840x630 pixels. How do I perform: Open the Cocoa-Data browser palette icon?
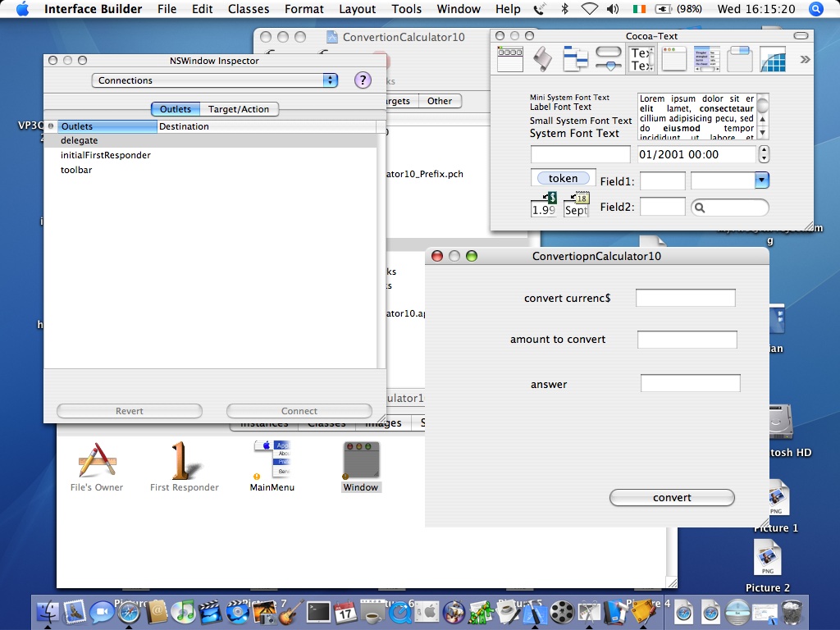point(575,59)
